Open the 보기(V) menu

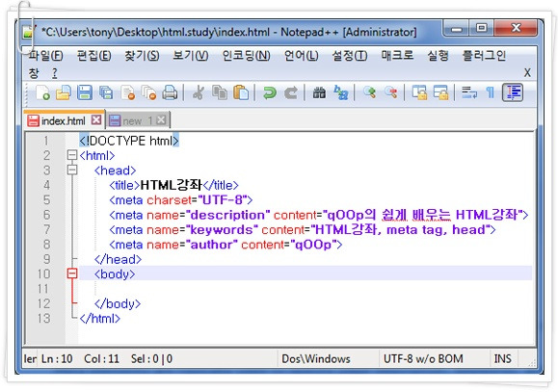coord(191,56)
